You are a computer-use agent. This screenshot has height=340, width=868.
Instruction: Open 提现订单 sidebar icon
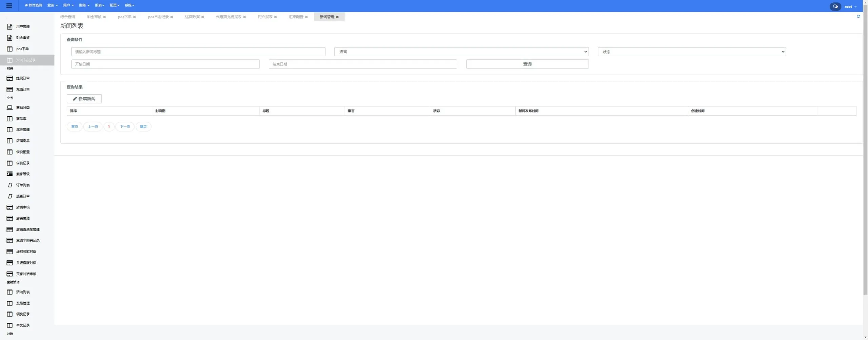10,78
